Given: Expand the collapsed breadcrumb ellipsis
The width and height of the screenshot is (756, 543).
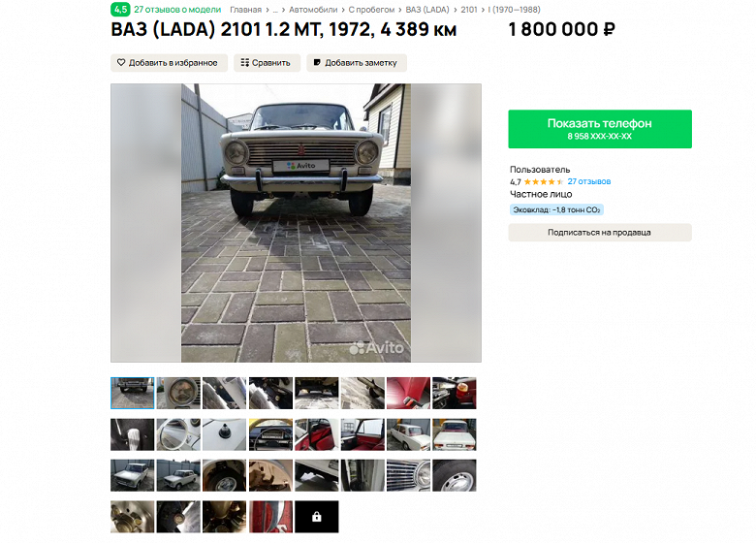Looking at the screenshot, I should [x=275, y=10].
